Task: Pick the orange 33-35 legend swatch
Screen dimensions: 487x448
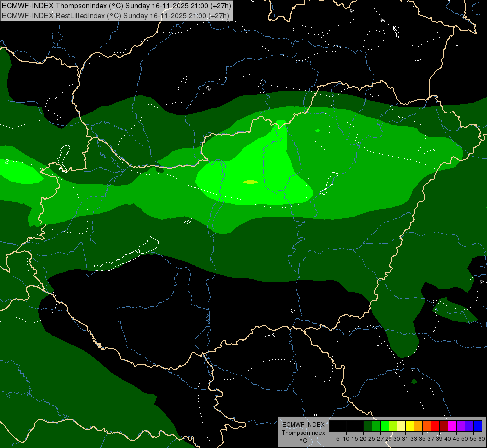Action: (418, 426)
